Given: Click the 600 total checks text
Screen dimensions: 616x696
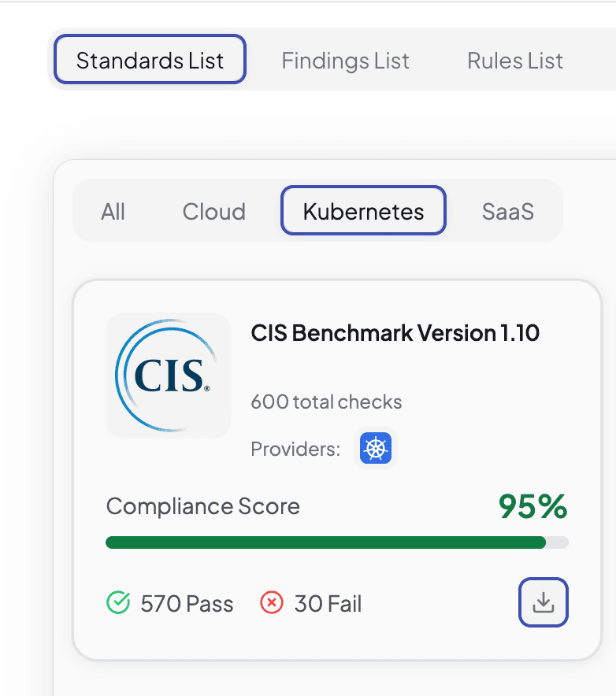Looking at the screenshot, I should pyautogui.click(x=326, y=402).
